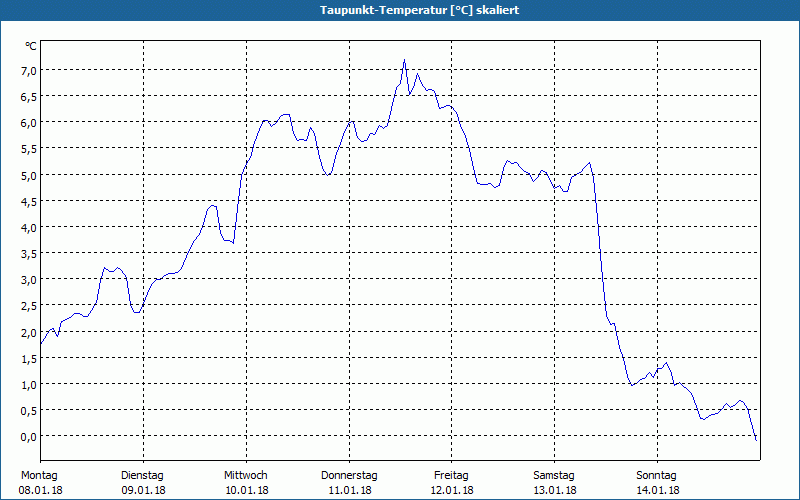Select the date 11.01.18
The height and width of the screenshot is (500, 800).
(350, 491)
